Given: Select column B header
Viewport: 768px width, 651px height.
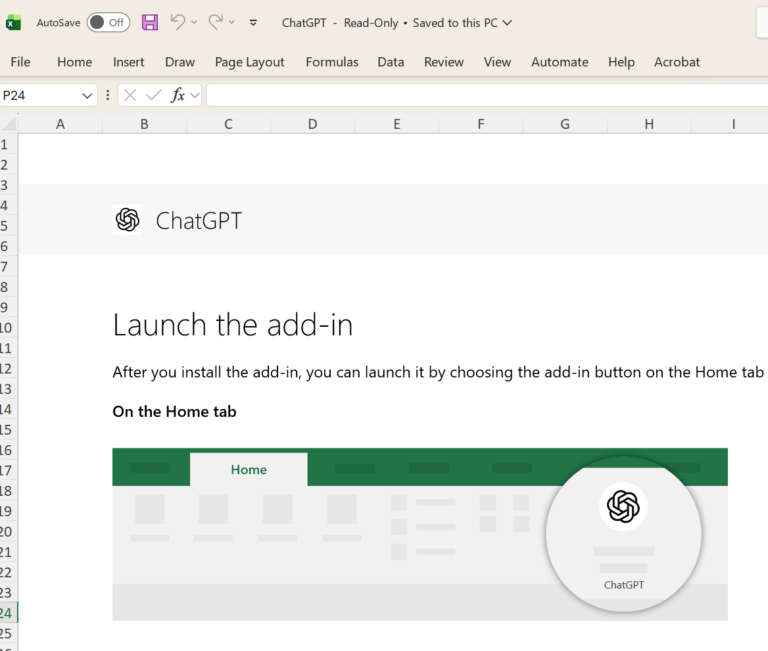Looking at the screenshot, I should 144,124.
